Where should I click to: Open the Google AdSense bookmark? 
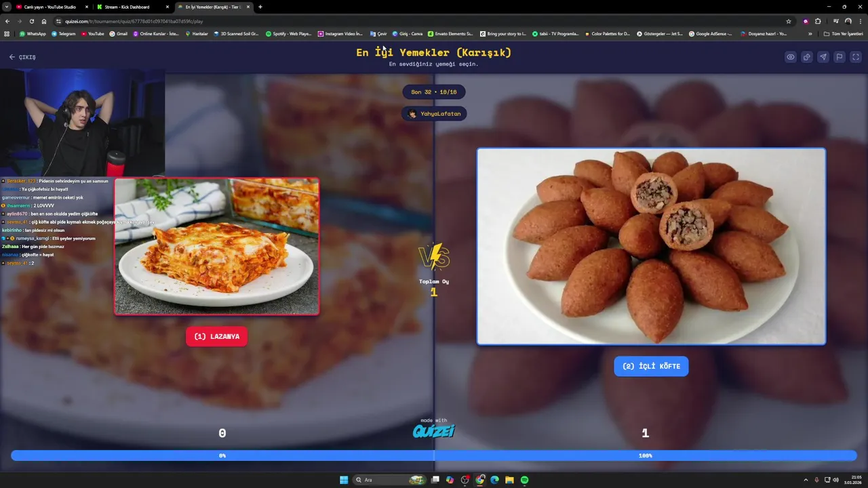(x=710, y=33)
